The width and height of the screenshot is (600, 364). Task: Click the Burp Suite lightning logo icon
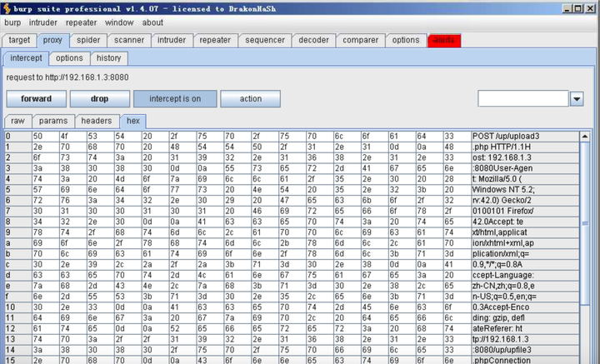pos(7,8)
